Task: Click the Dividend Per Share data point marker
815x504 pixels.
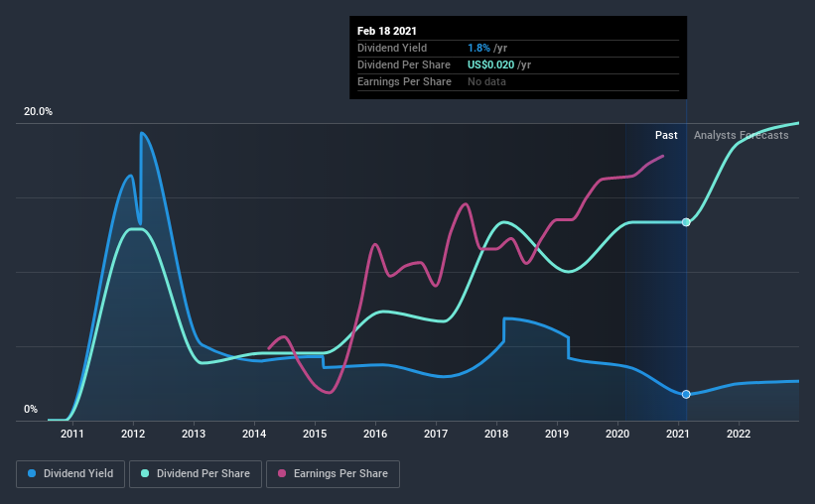Action: pyautogui.click(x=686, y=222)
